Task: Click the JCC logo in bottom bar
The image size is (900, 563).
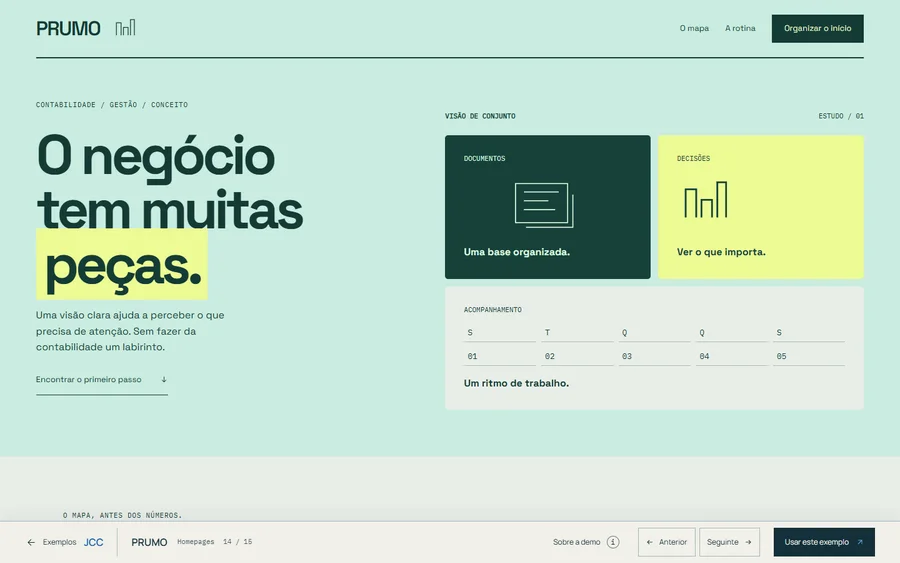Action: pos(94,542)
